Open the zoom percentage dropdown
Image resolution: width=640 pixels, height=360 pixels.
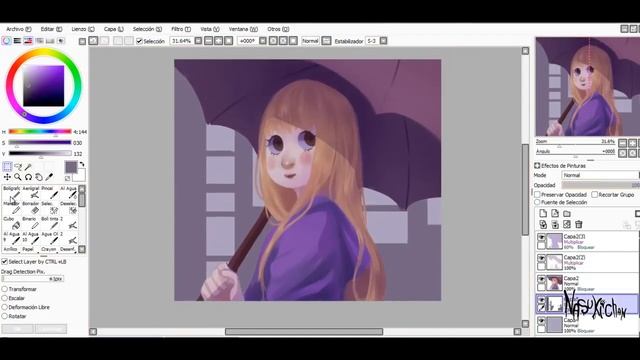click(198, 41)
